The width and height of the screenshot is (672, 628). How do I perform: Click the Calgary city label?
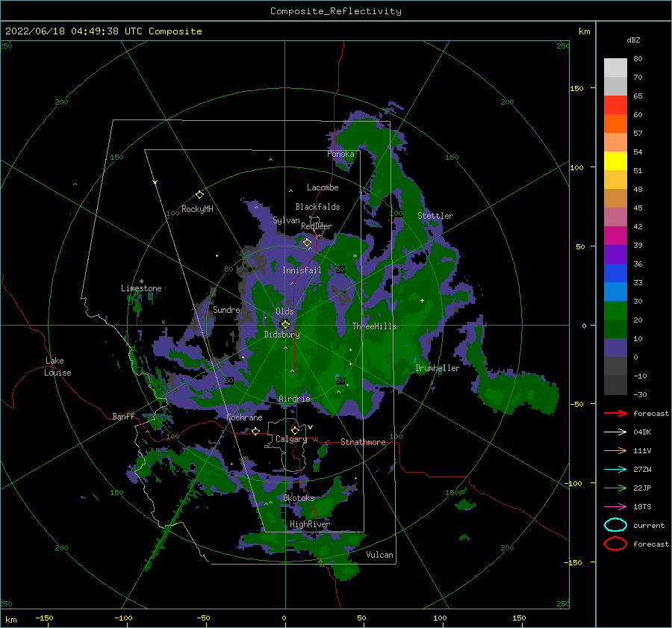291,439
